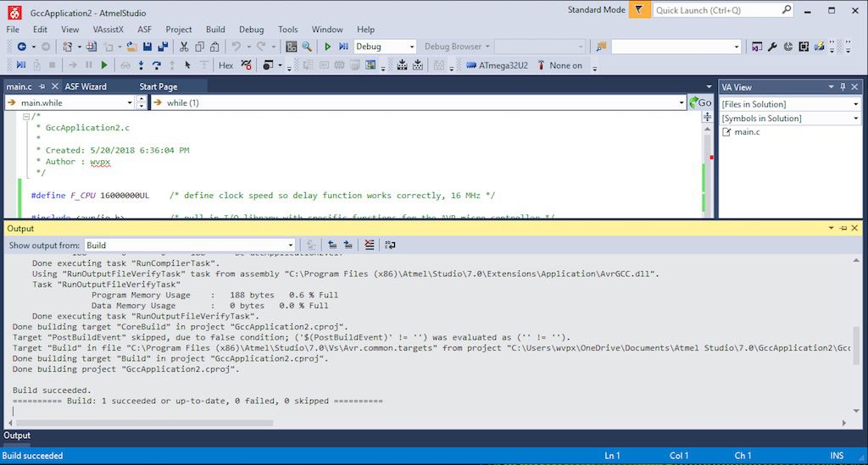
Task: Start Without Debugging green outline arrow
Action: [328, 47]
